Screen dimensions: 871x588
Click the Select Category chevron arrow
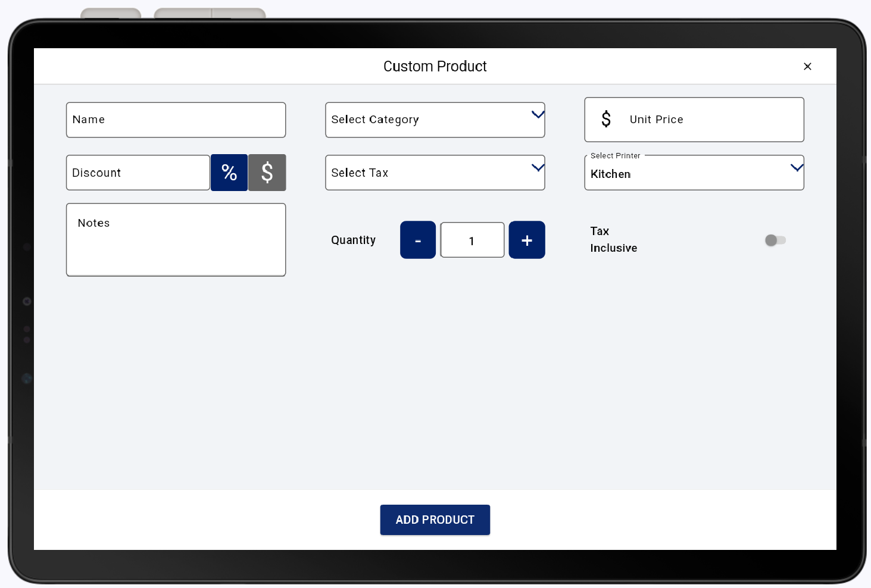click(x=538, y=115)
